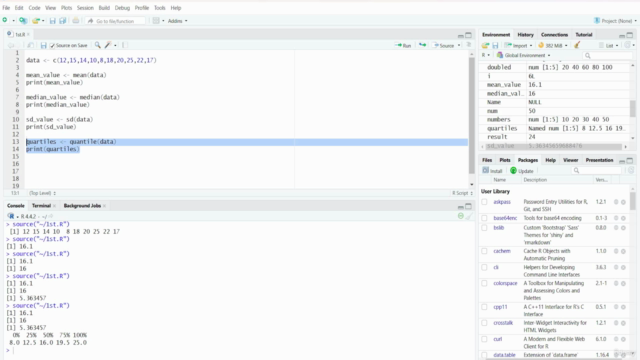
Task: Click the Show in new window icon in editor
Action: tap(31, 45)
